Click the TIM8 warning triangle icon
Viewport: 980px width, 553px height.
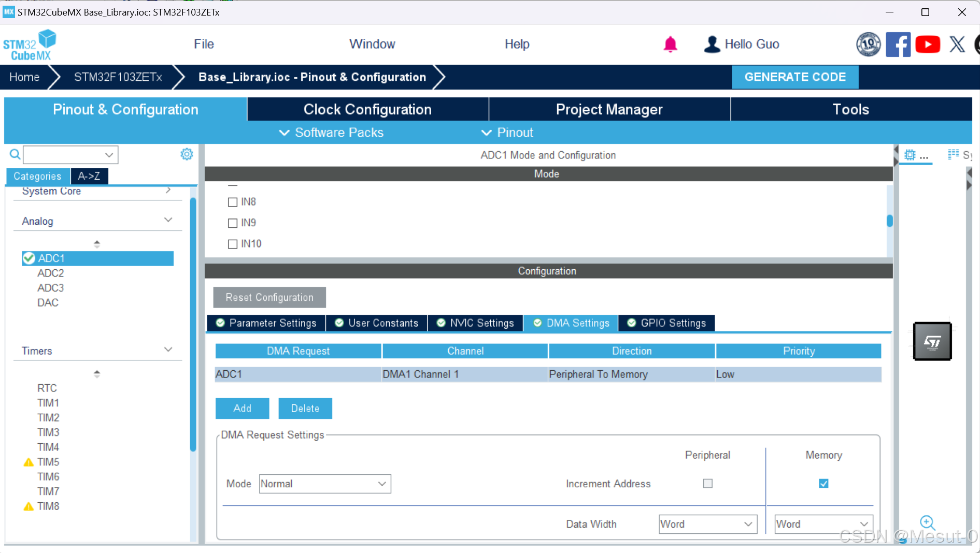pos(29,506)
